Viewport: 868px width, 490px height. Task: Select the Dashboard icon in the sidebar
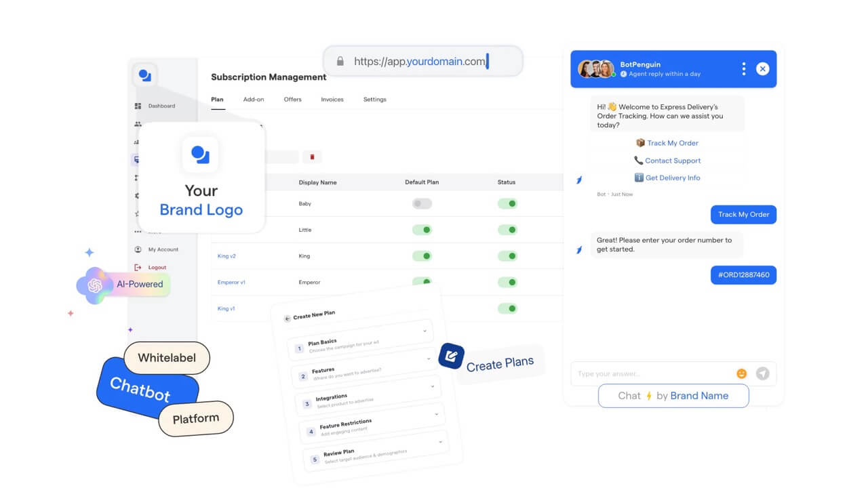(138, 106)
